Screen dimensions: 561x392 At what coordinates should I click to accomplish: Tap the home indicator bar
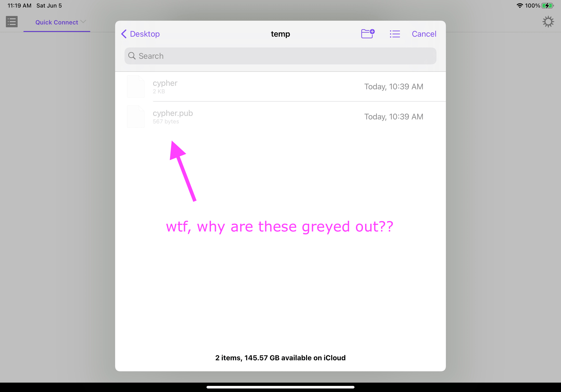coord(280,387)
